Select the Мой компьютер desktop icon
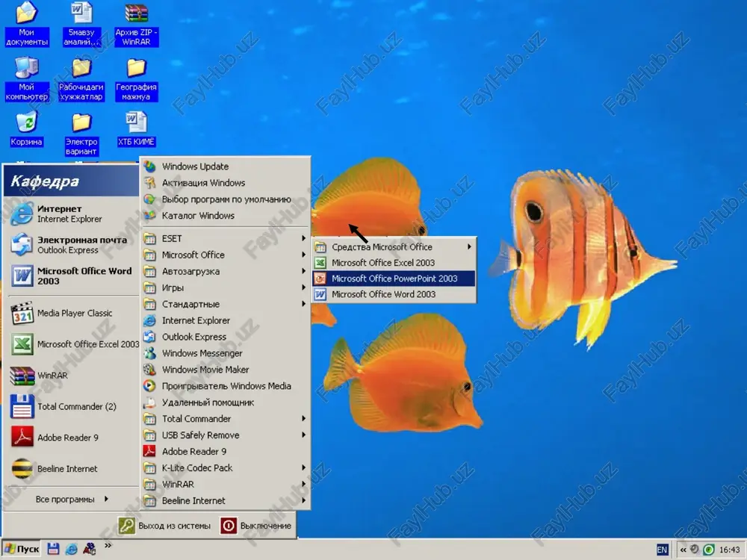 [x=26, y=78]
